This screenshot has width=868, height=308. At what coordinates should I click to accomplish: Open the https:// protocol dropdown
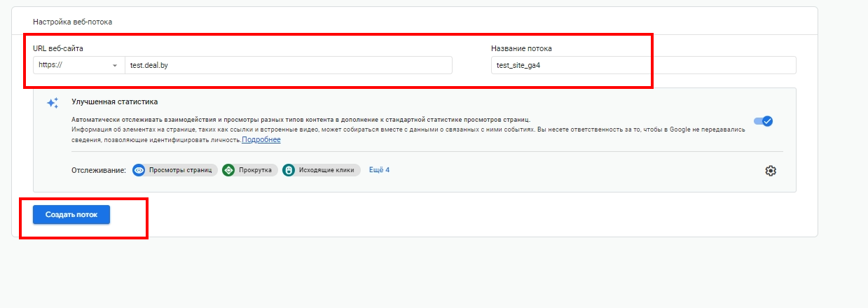(x=78, y=65)
